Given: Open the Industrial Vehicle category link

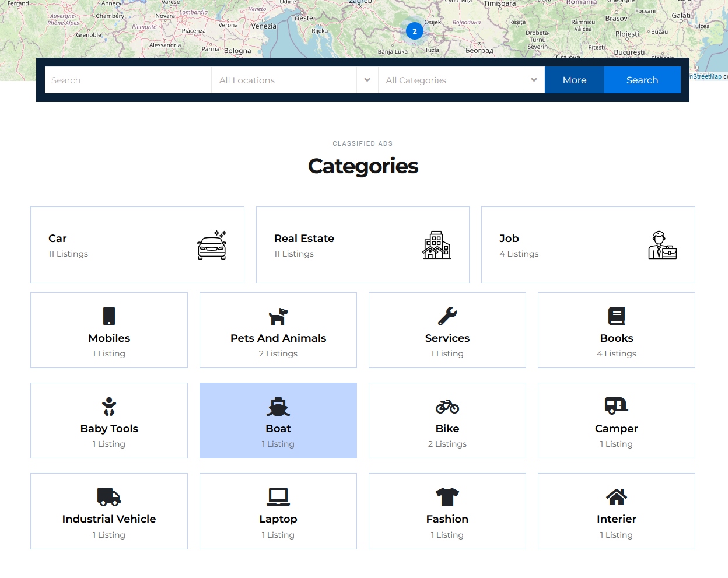Looking at the screenshot, I should pyautogui.click(x=109, y=519).
